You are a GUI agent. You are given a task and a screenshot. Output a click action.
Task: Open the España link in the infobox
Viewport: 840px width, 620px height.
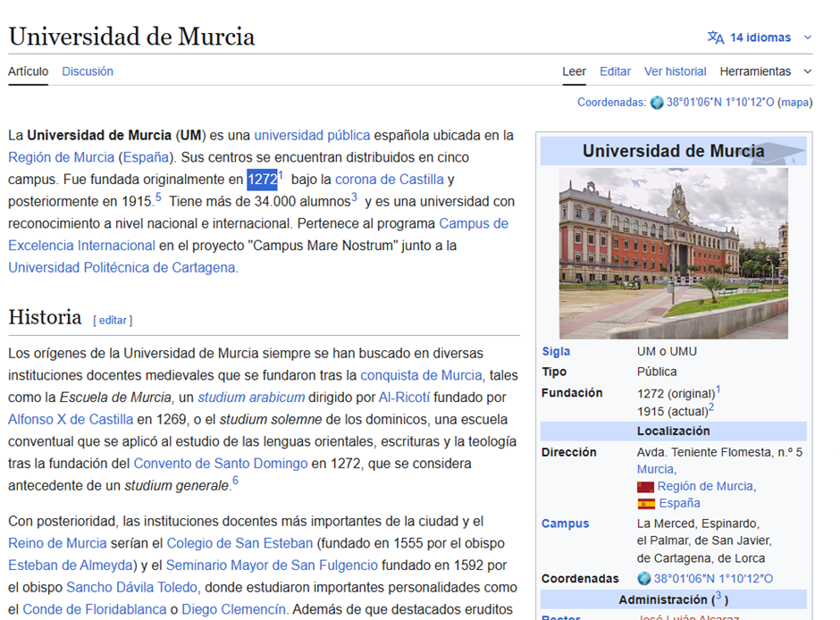679,503
